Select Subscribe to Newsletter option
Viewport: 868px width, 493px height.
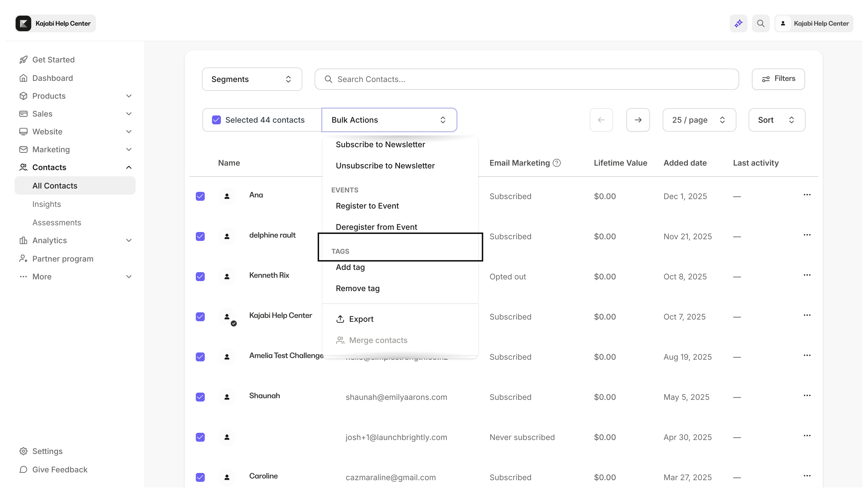click(x=380, y=144)
